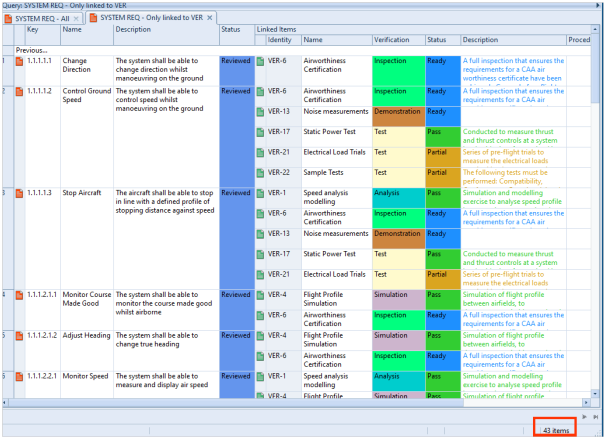Click VER-1 icon under Monitor Speed
Screen dimensions: 606x439
[x=260, y=376]
